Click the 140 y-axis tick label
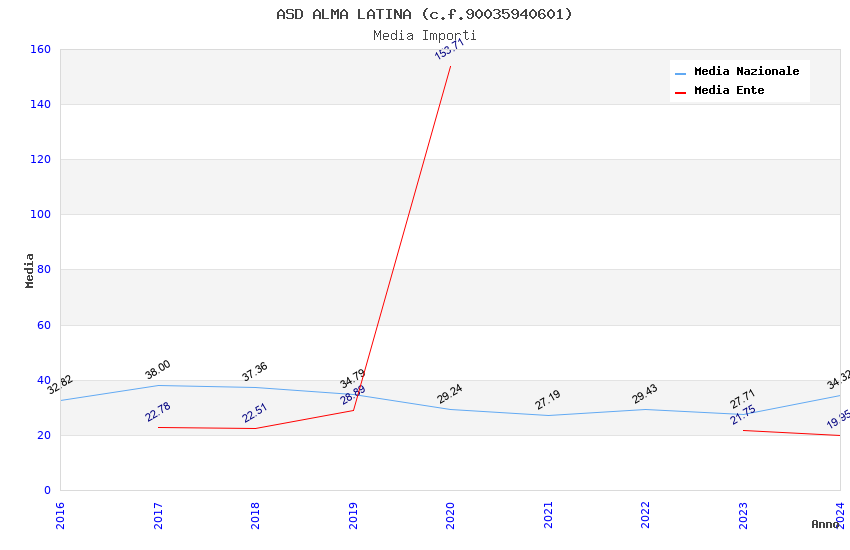Screen dimensions: 850x550 [x=40, y=104]
